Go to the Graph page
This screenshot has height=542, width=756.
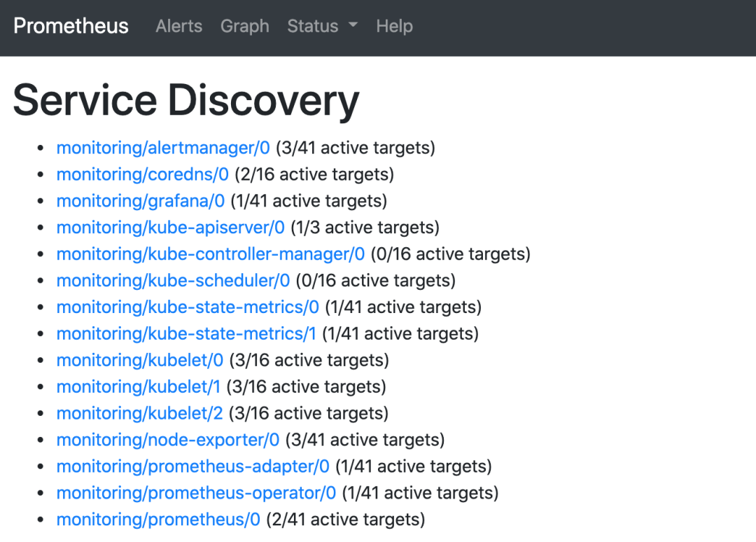tap(245, 26)
